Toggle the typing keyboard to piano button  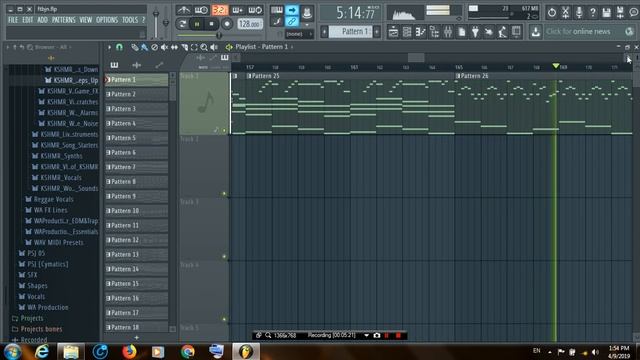(x=276, y=10)
